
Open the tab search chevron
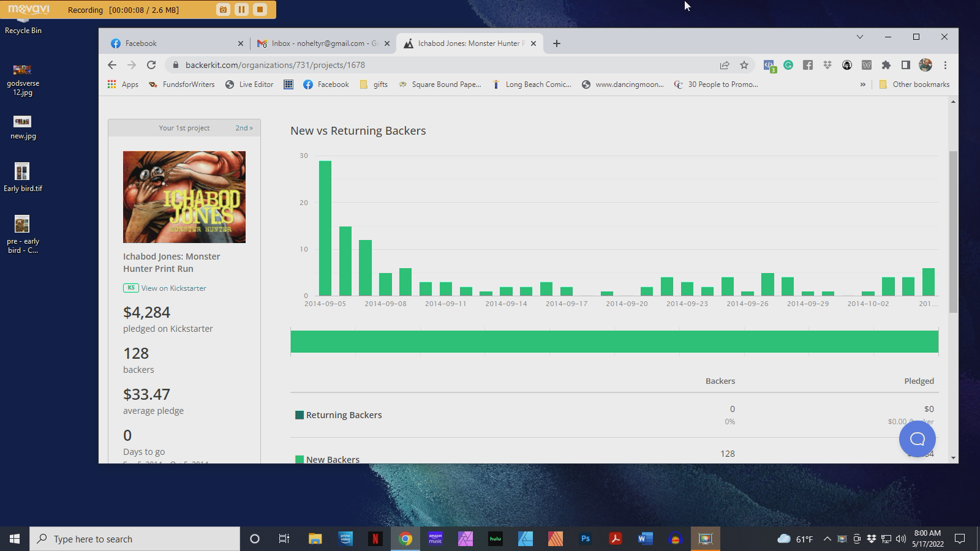click(x=860, y=37)
